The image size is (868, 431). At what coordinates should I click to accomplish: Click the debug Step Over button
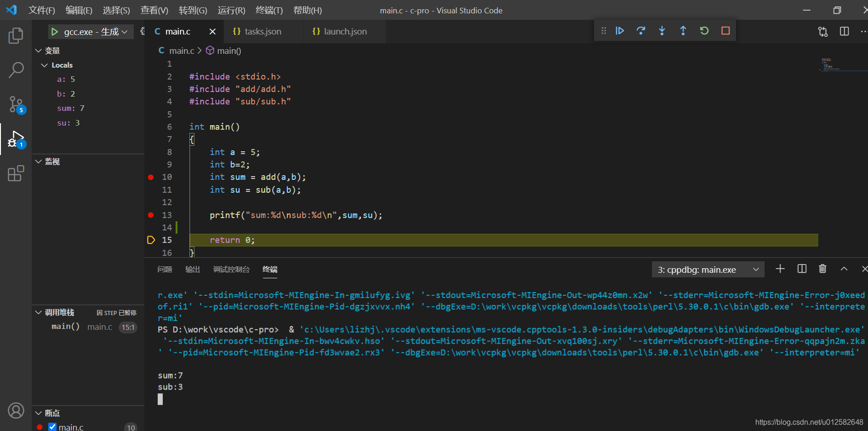(x=641, y=31)
